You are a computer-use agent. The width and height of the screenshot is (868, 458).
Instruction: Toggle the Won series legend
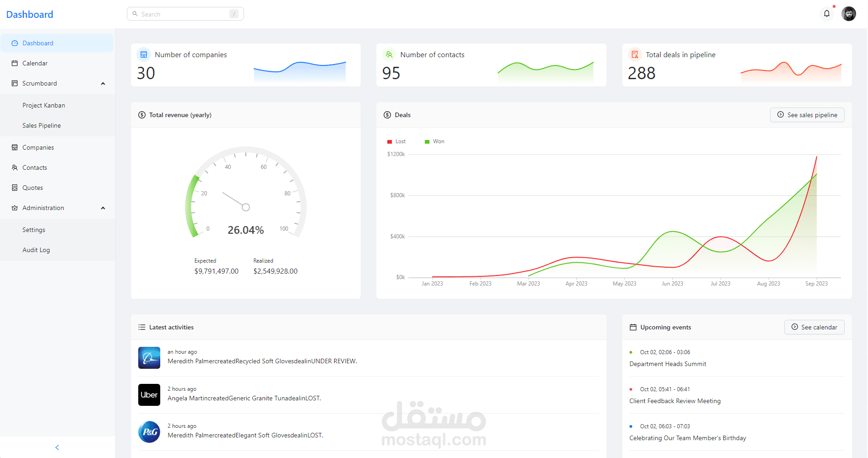(434, 141)
